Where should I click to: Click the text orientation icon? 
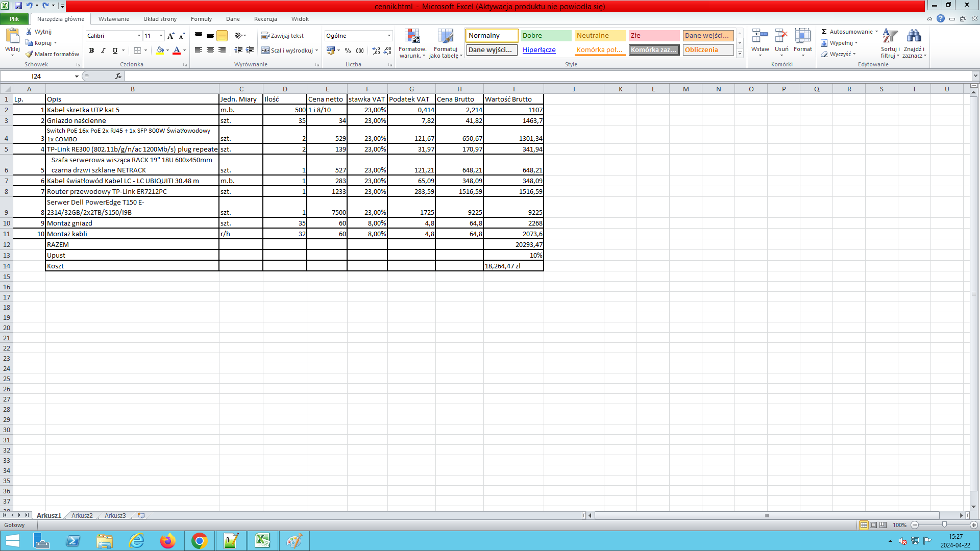[238, 36]
